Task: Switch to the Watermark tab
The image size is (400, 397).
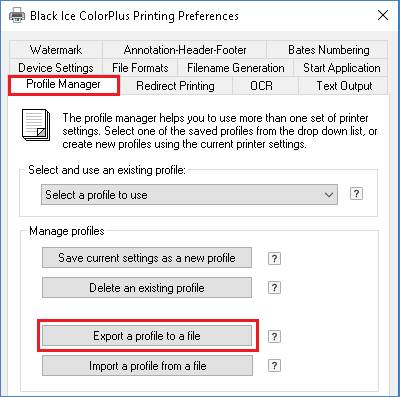Action: pos(56,50)
